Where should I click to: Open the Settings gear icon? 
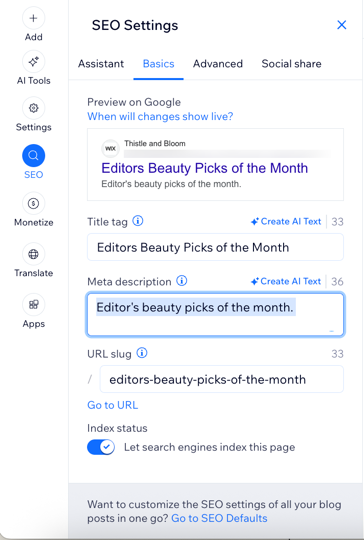[33, 108]
